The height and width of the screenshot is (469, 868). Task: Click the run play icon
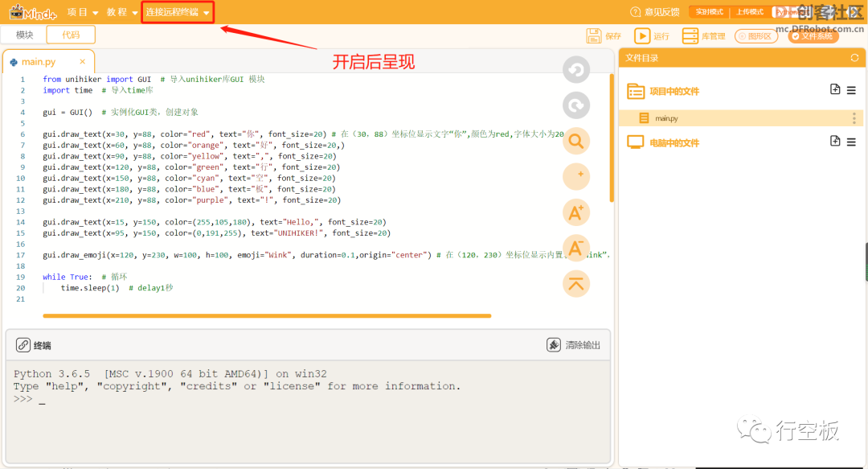click(642, 36)
